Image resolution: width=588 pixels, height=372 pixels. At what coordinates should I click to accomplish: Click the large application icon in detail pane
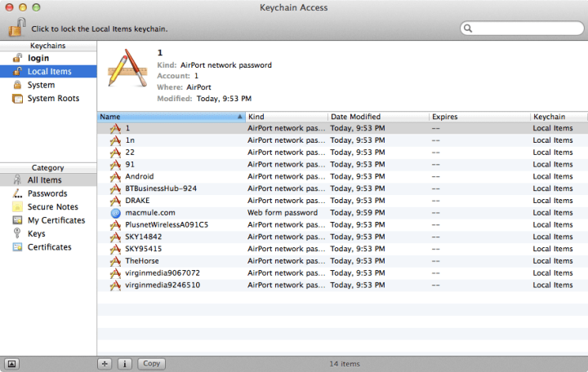(127, 69)
